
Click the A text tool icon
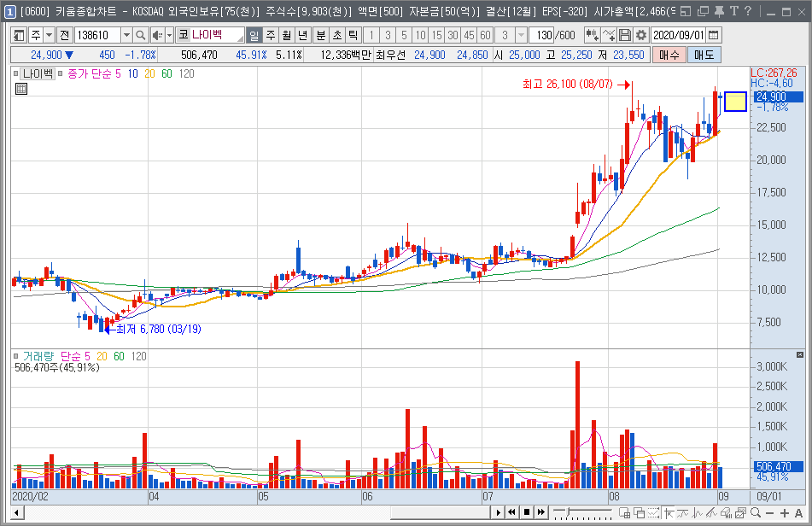pos(798,513)
